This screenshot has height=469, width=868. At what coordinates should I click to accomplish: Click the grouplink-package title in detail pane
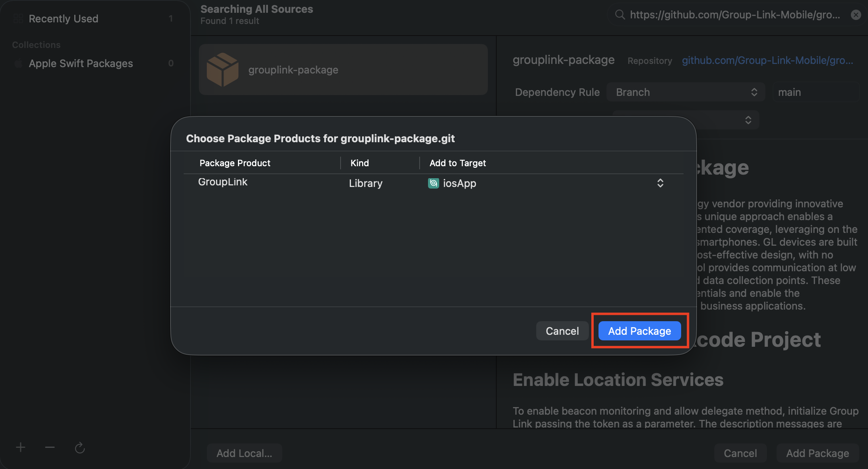pyautogui.click(x=563, y=60)
